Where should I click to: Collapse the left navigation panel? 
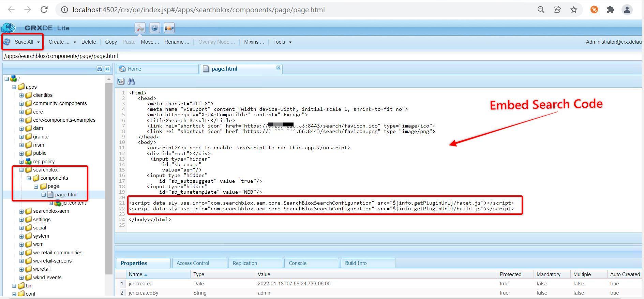coord(107,69)
